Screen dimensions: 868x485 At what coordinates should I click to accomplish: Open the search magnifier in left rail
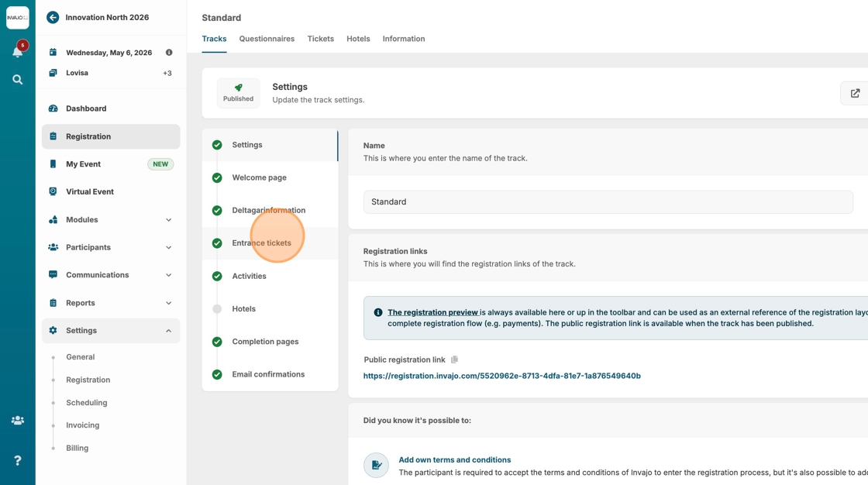click(17, 80)
